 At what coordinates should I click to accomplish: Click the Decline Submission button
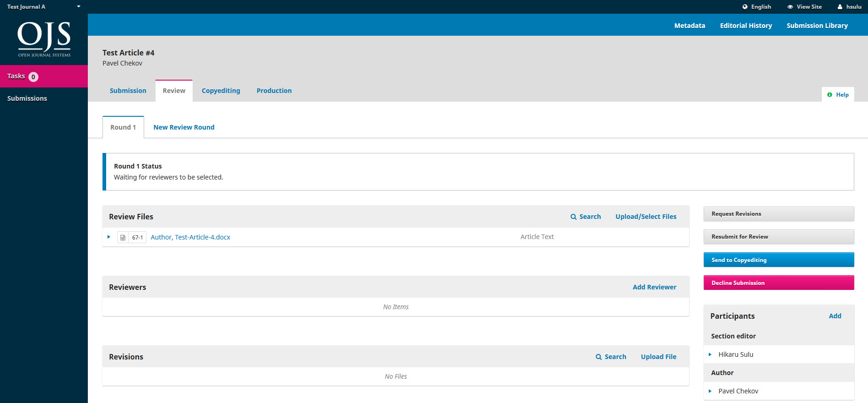coord(778,283)
